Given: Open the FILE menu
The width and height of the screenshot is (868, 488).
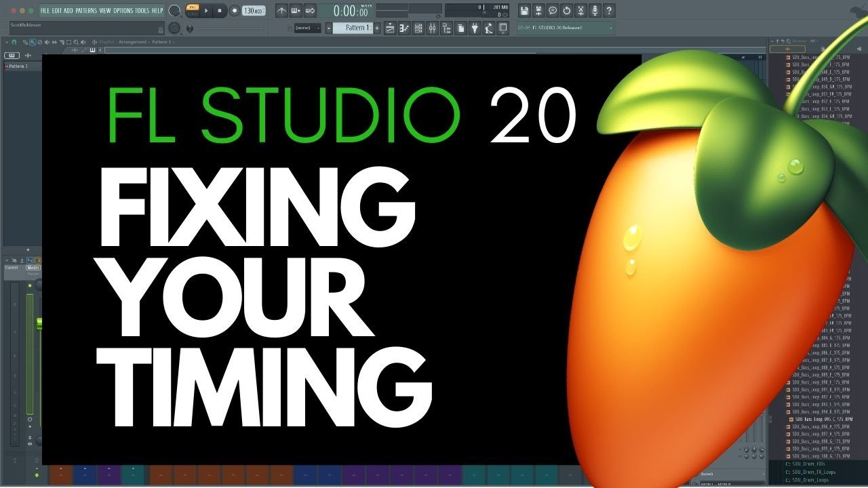Looking at the screenshot, I should coord(45,11).
